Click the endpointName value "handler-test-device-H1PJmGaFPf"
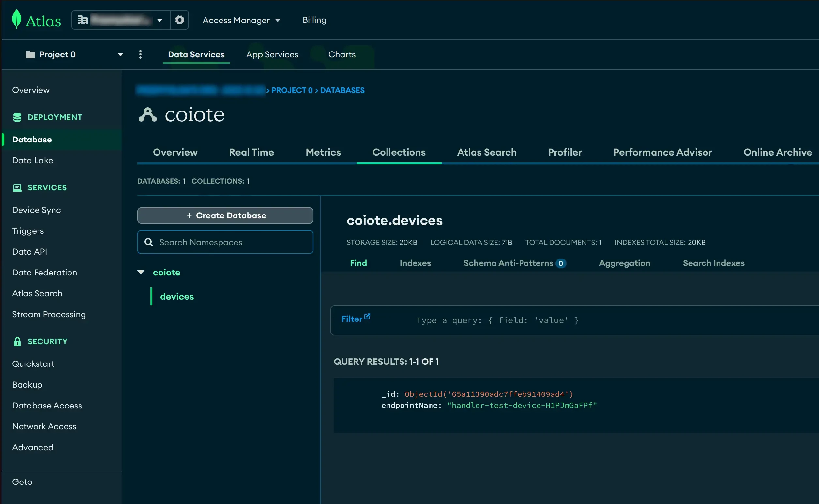Viewport: 819px width, 504px height. [522, 405]
